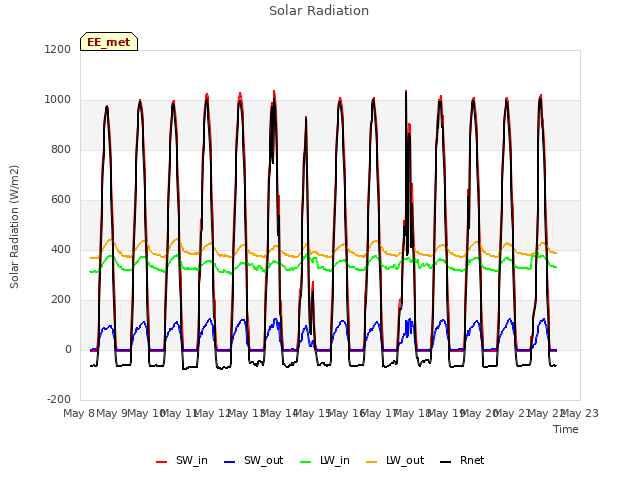This screenshot has height=480, width=640.
Task: Click the Time x-axis title
Action: (x=566, y=429)
